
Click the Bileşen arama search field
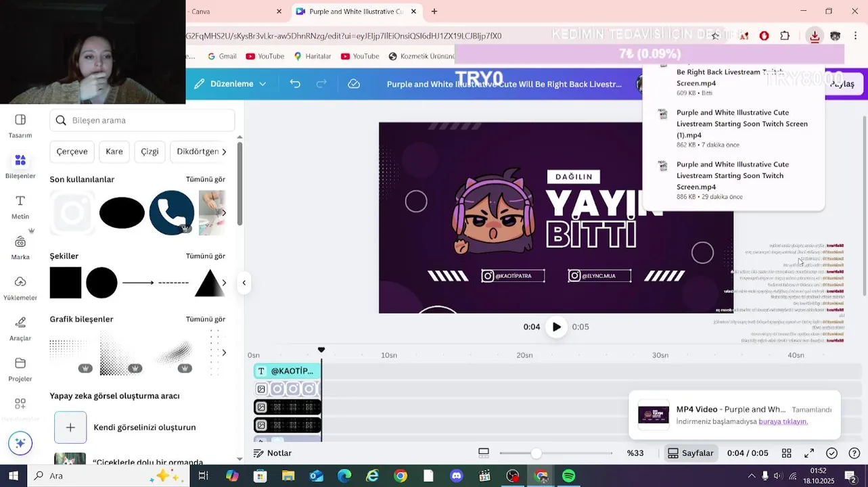(x=142, y=120)
